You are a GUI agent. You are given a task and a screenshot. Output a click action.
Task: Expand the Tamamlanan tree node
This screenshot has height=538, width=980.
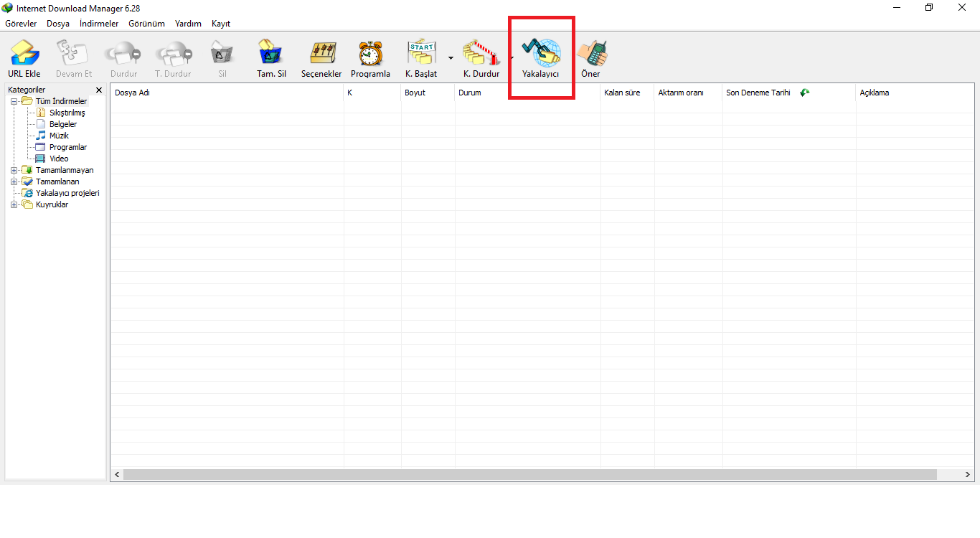pos(14,181)
